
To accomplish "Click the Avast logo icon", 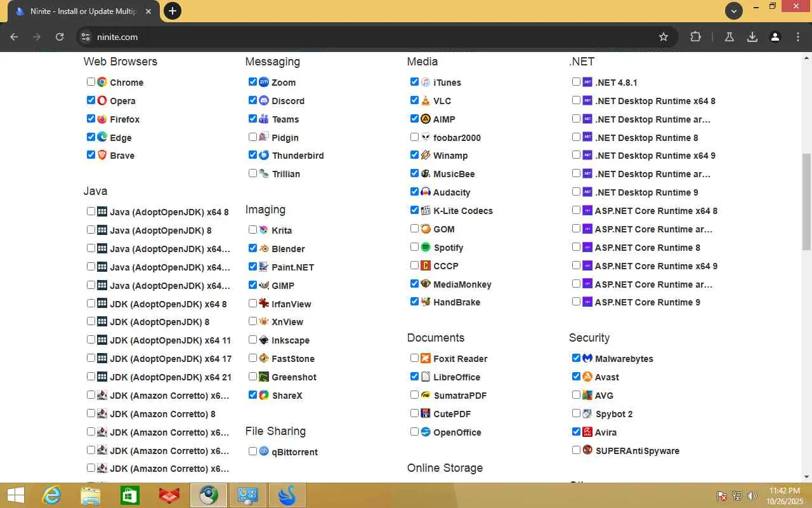I will click(x=587, y=377).
